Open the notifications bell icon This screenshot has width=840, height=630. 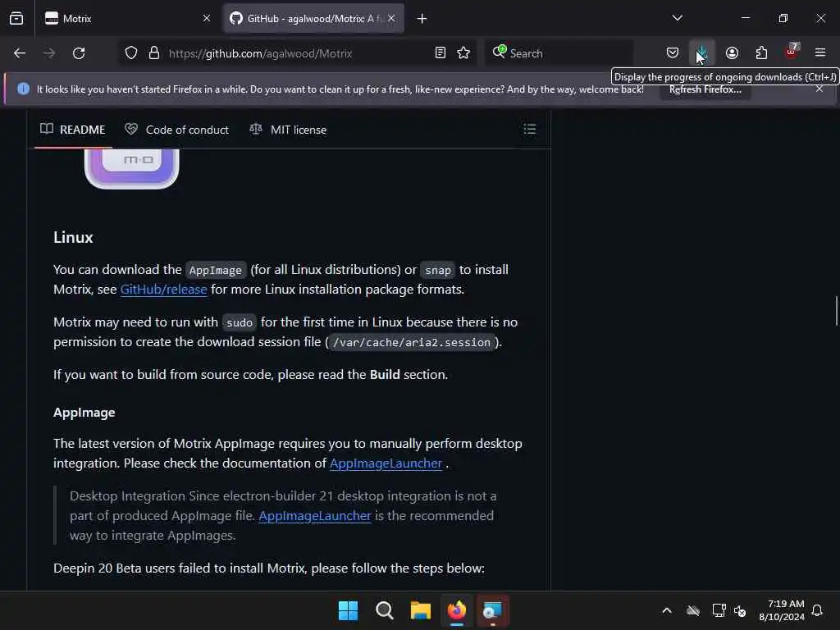pyautogui.click(x=818, y=610)
